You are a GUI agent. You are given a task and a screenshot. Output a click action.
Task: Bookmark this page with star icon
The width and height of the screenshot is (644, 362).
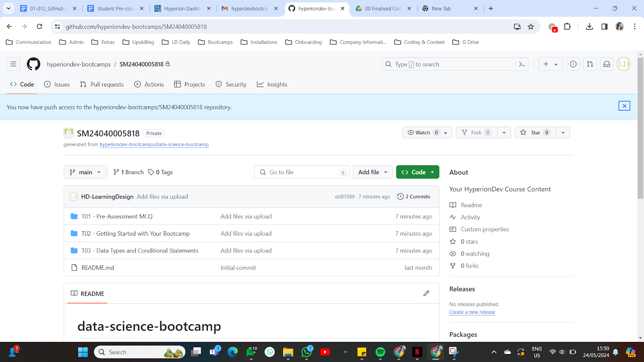coord(531,27)
